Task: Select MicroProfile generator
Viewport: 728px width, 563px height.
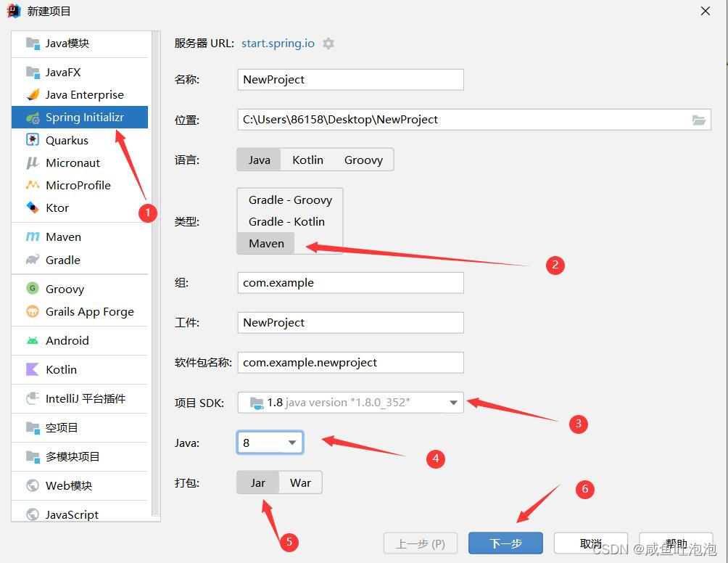Action: click(x=80, y=185)
